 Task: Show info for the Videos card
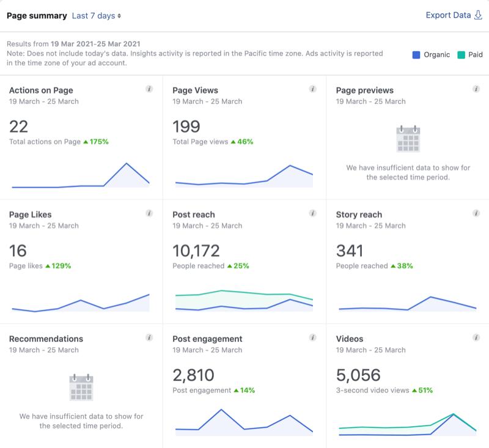coord(476,337)
